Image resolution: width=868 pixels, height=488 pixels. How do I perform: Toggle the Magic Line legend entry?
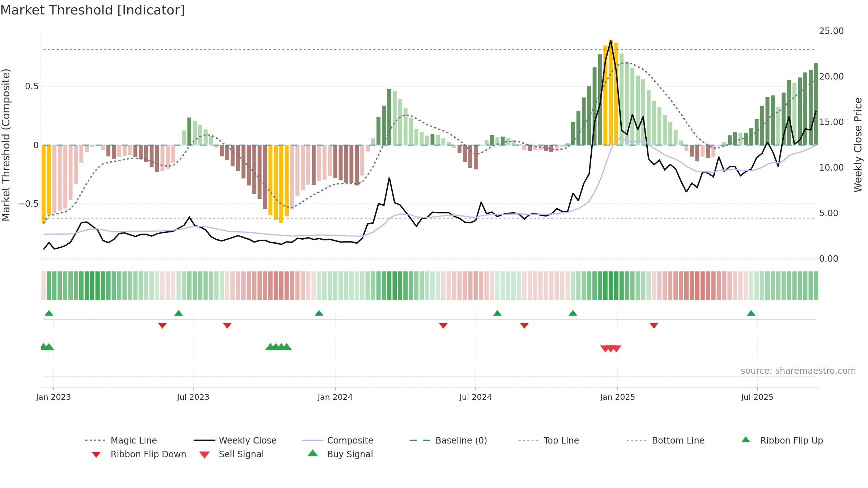pos(121,440)
